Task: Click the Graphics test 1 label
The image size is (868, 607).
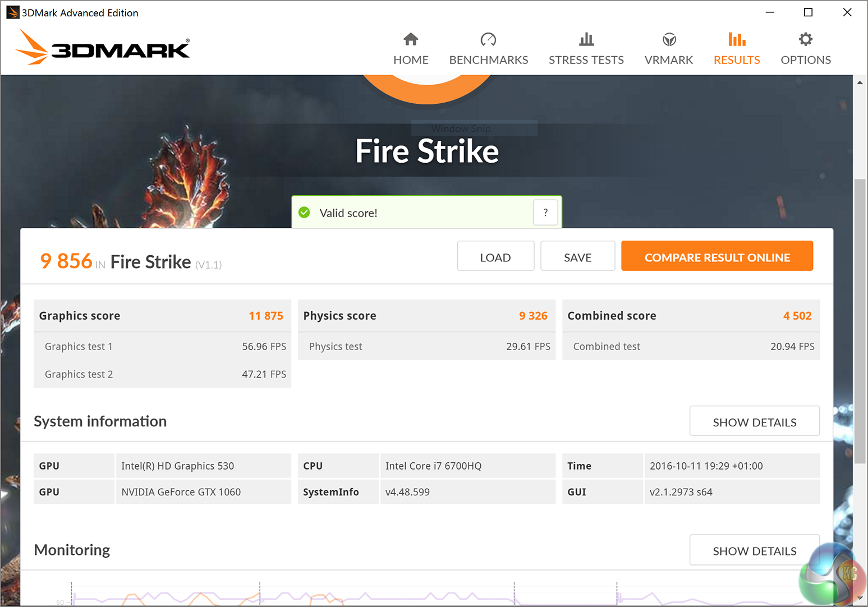Action: pos(79,347)
